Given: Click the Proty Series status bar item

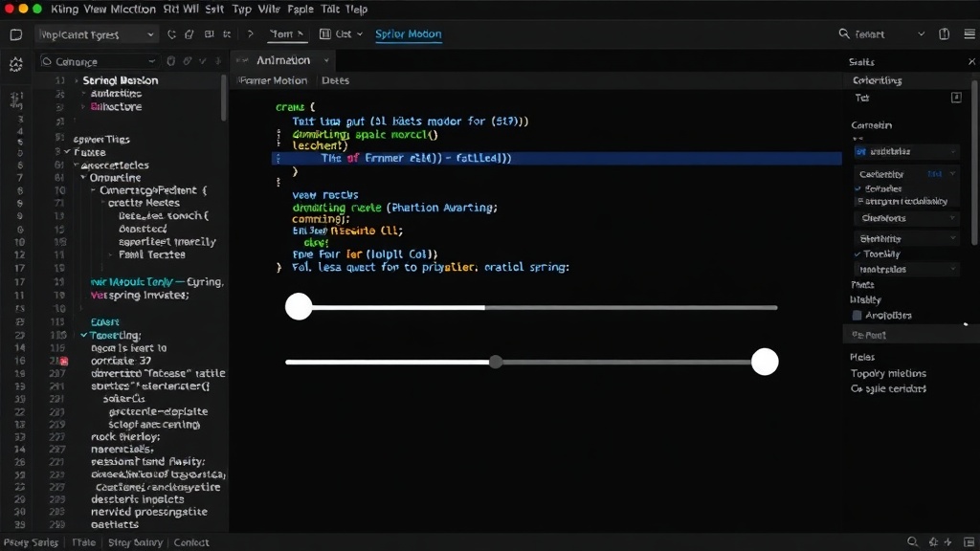Looking at the screenshot, I should pyautogui.click(x=31, y=542).
